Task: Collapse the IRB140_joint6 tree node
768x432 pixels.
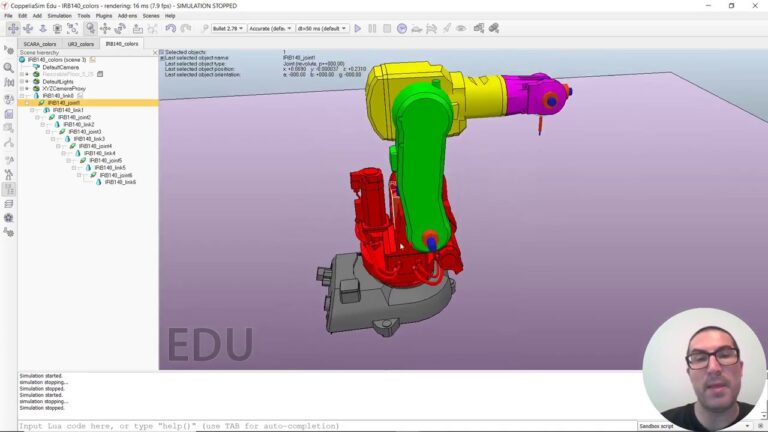Action: click(79, 175)
